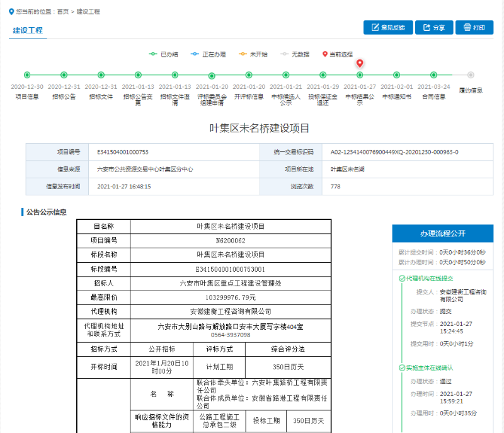Click the location pin icon beside 您当前的位置
Viewport: 504px width, 433px height.
pos(11,11)
